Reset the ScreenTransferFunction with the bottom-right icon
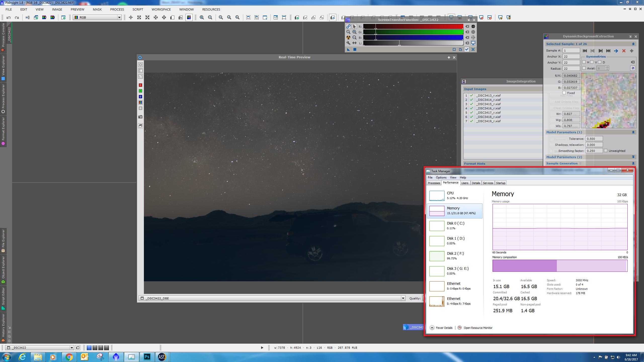The height and width of the screenshot is (362, 644). tap(473, 50)
